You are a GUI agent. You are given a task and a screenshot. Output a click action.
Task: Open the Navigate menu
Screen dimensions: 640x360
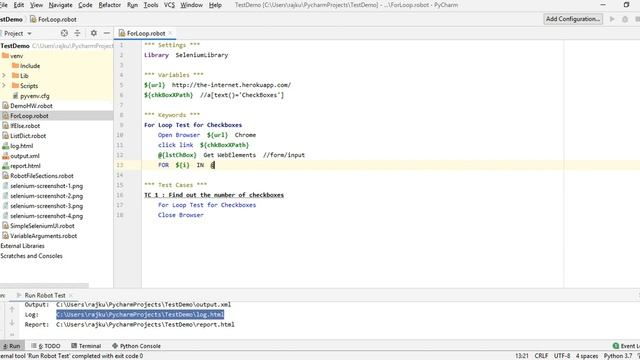point(60,5)
